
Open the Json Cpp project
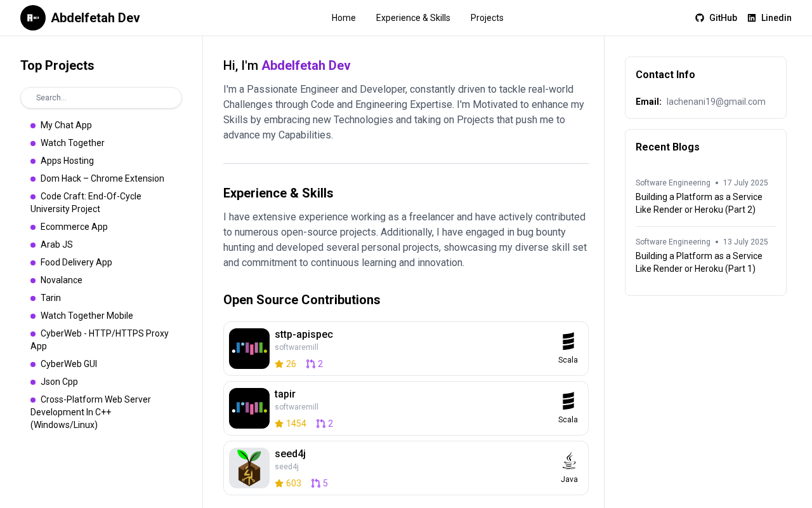pos(59,382)
